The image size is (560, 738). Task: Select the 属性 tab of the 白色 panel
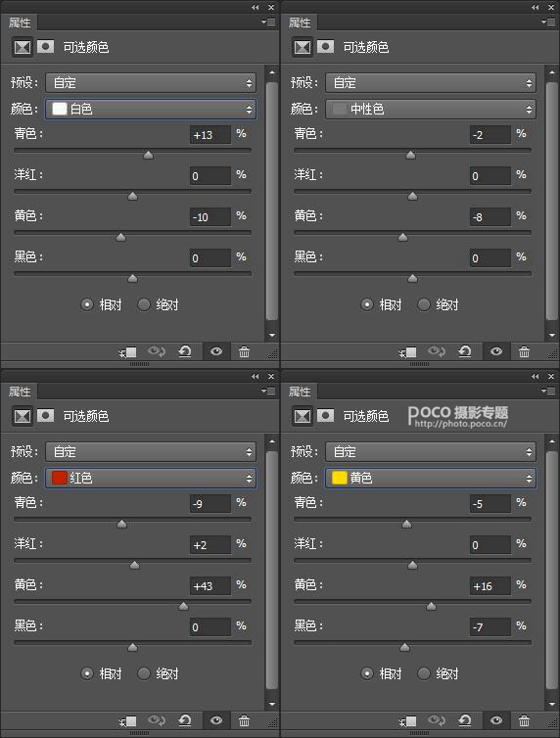pos(20,23)
